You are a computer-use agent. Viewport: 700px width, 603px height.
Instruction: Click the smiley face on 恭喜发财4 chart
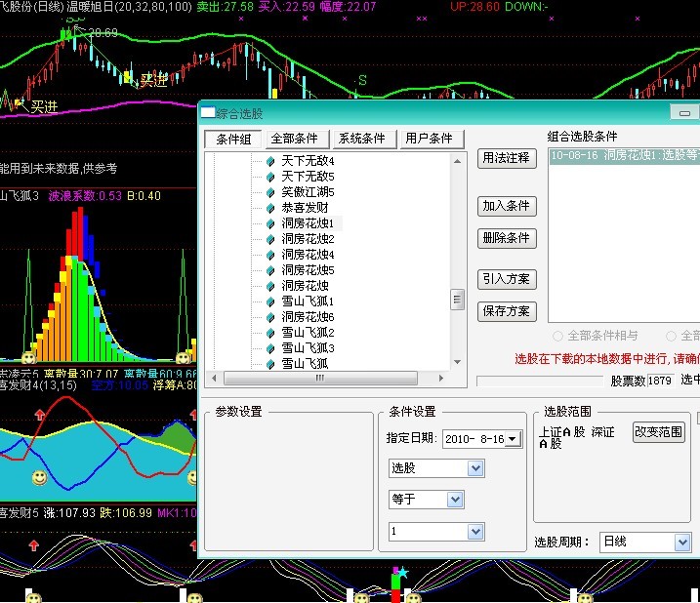39,478
